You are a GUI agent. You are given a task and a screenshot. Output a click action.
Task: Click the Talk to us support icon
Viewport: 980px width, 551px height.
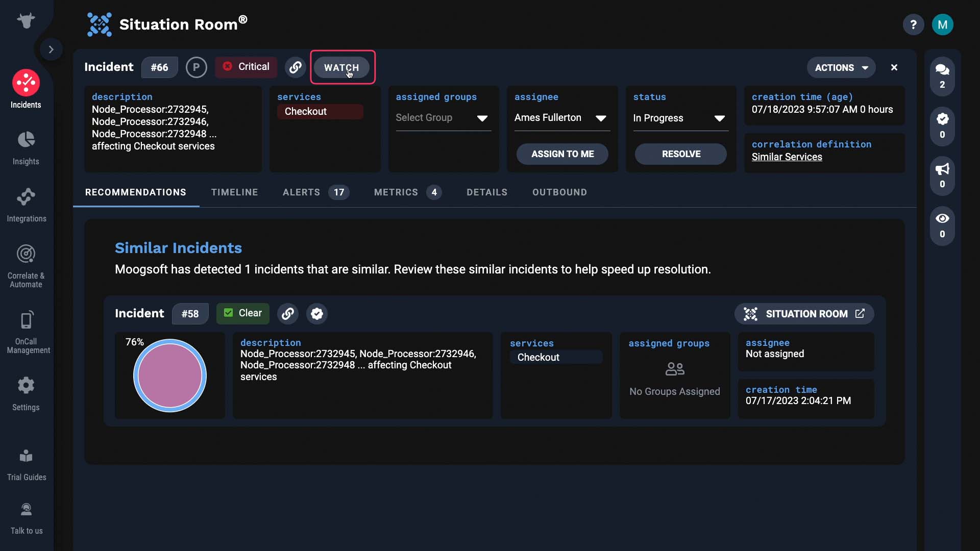[27, 518]
